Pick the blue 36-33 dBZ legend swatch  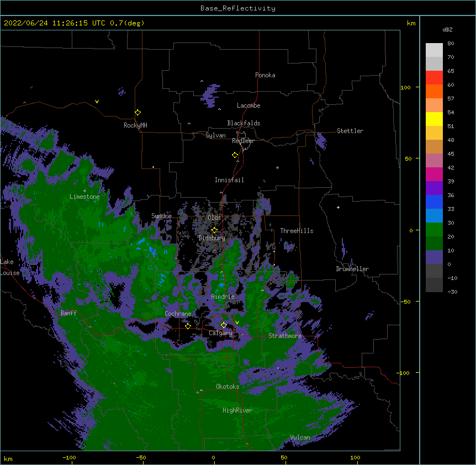pyautogui.click(x=434, y=202)
